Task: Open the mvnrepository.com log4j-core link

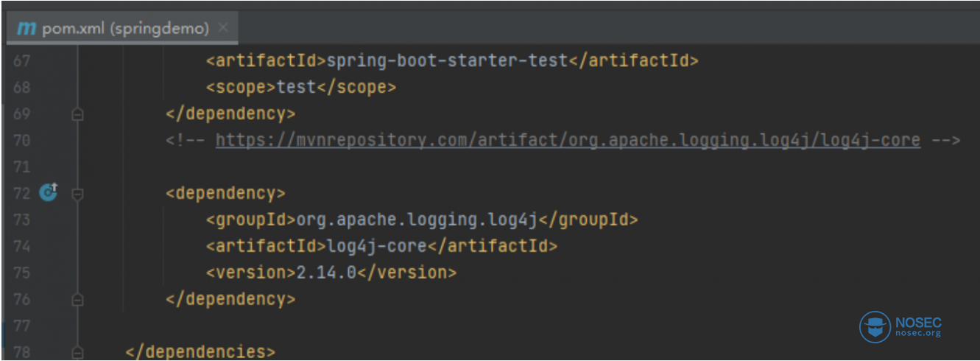Action: point(567,140)
